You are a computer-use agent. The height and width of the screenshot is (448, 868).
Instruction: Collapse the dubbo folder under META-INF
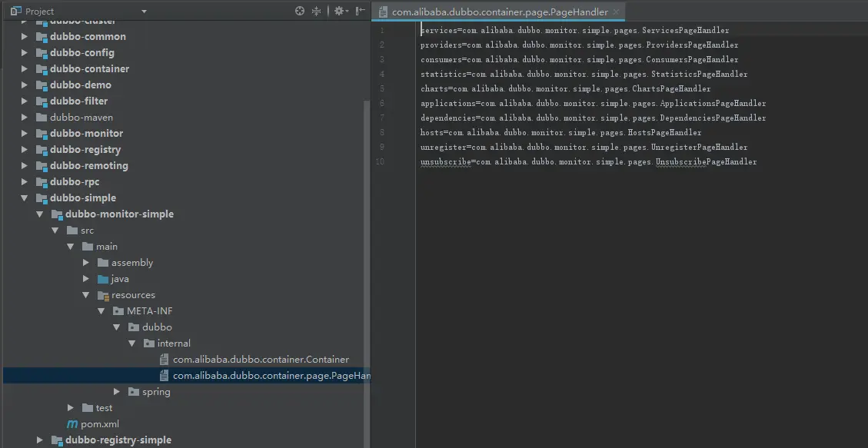point(117,327)
